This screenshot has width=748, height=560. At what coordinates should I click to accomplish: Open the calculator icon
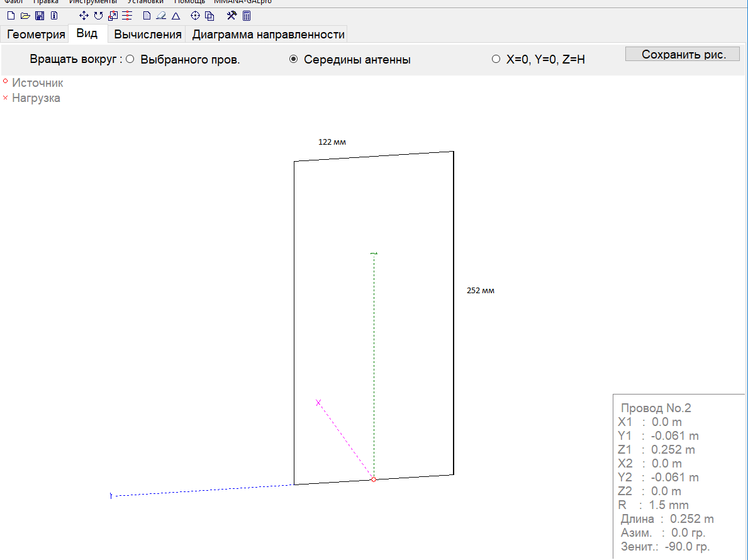247,16
